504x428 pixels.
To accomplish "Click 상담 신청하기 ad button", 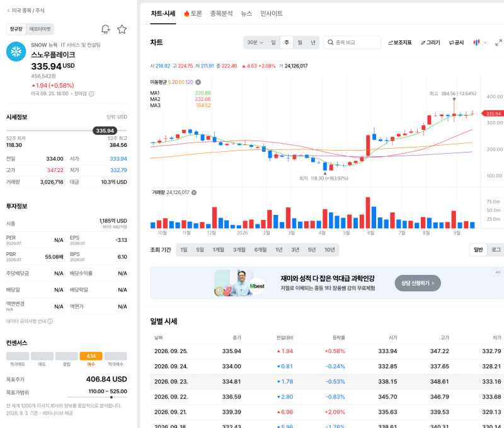I will tap(418, 283).
